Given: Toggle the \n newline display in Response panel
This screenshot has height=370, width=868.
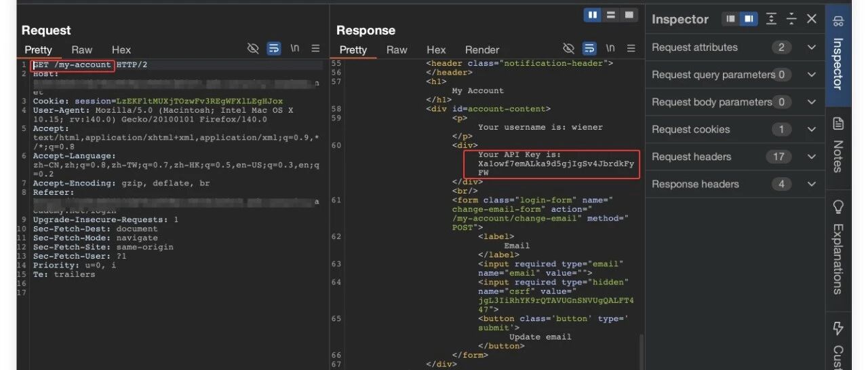Looking at the screenshot, I should [610, 49].
